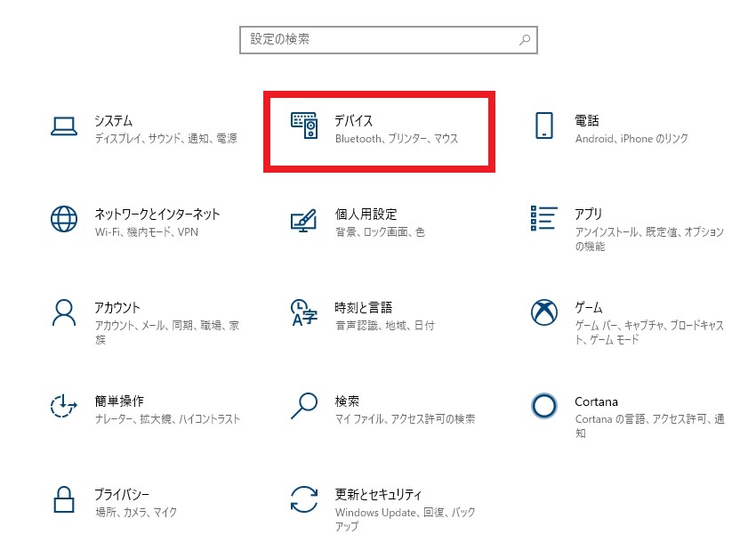
Task: Click the アカウント person icon
Action: (x=64, y=312)
